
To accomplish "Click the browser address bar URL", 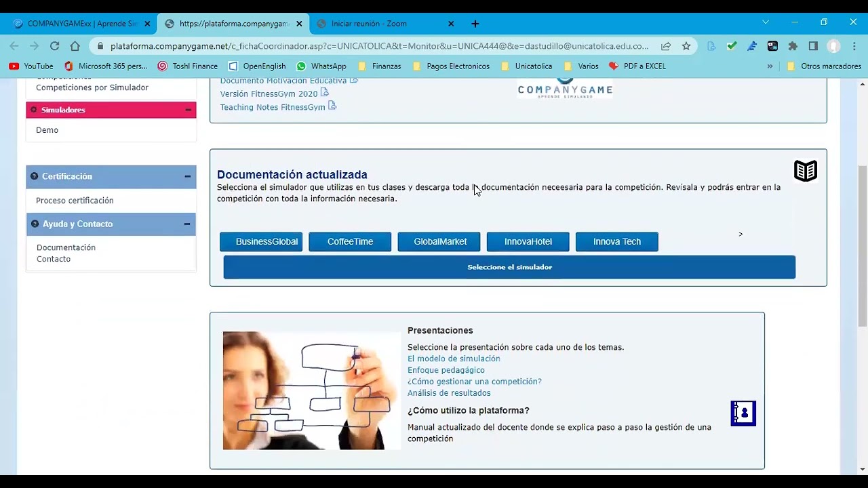I will [380, 46].
